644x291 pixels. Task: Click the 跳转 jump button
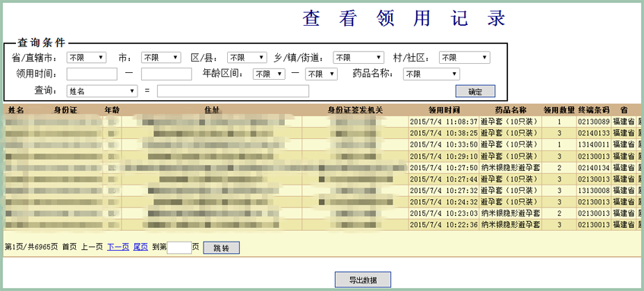(222, 248)
